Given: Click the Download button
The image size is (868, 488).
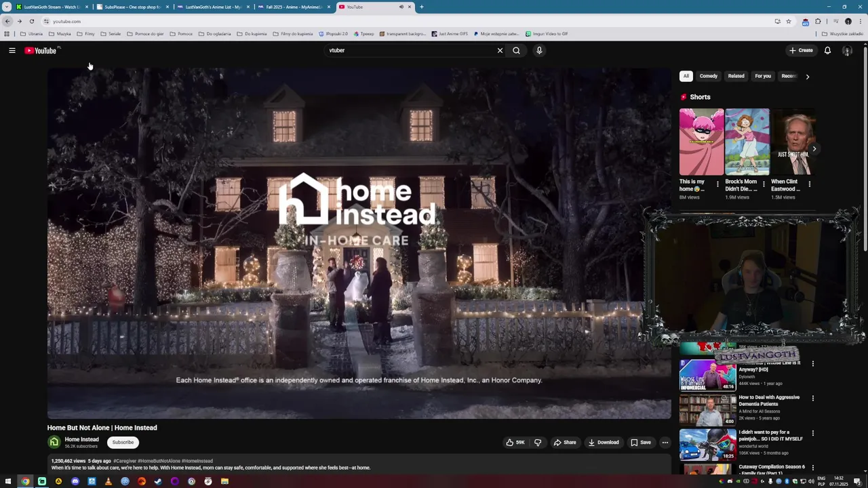Looking at the screenshot, I should [x=603, y=442].
